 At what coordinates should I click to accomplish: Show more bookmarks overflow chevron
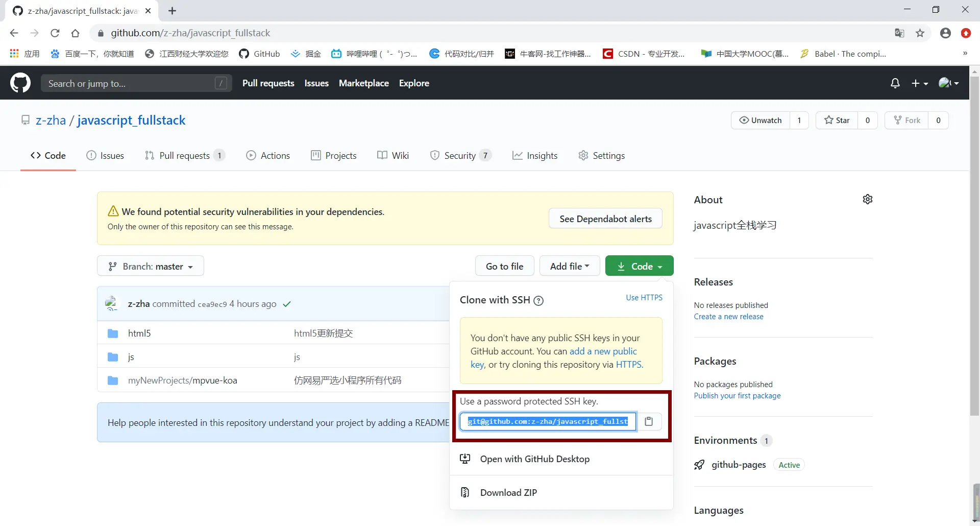tap(965, 54)
